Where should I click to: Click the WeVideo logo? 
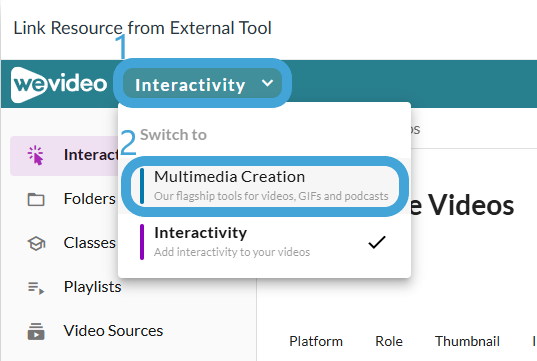point(59,84)
